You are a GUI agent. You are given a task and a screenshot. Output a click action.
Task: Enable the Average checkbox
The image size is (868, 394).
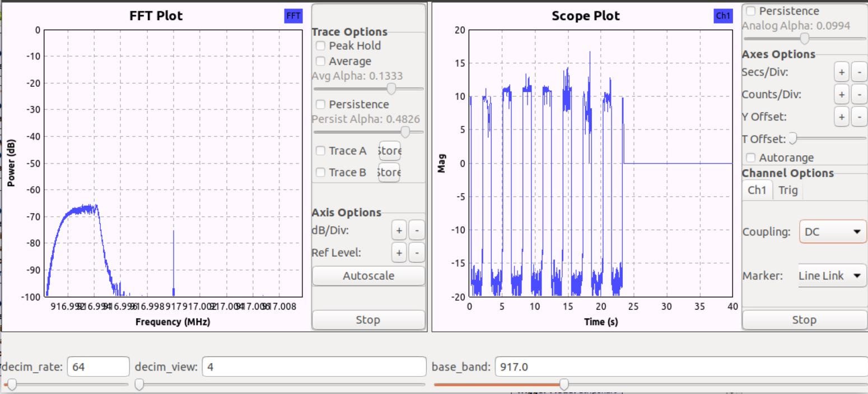(321, 61)
